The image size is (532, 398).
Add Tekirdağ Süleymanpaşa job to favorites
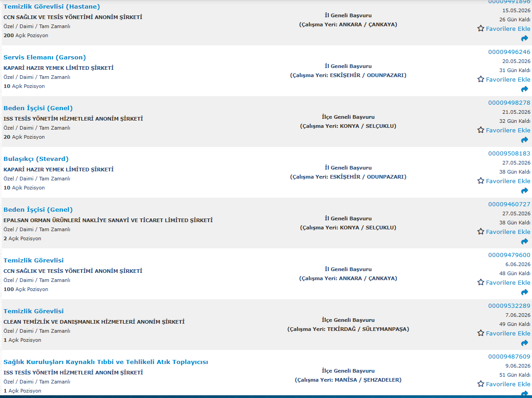(x=503, y=333)
